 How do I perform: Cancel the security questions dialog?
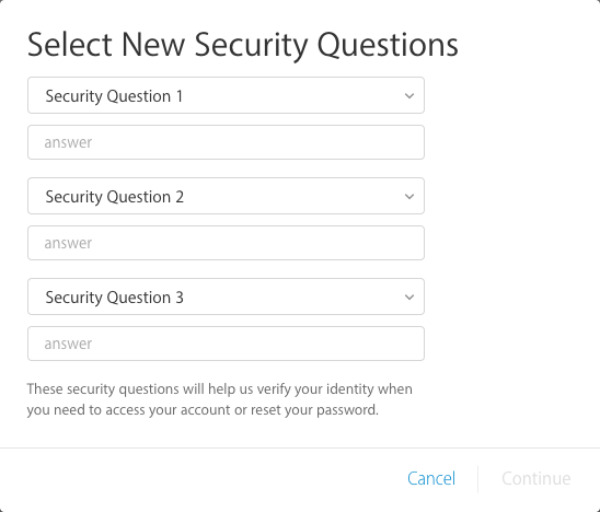click(431, 479)
